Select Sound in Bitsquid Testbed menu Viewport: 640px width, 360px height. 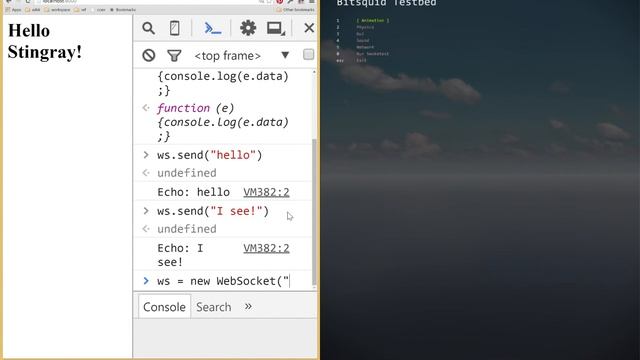click(x=362, y=40)
